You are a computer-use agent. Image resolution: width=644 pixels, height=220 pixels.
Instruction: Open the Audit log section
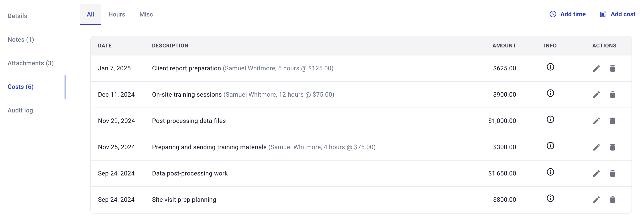[20, 110]
